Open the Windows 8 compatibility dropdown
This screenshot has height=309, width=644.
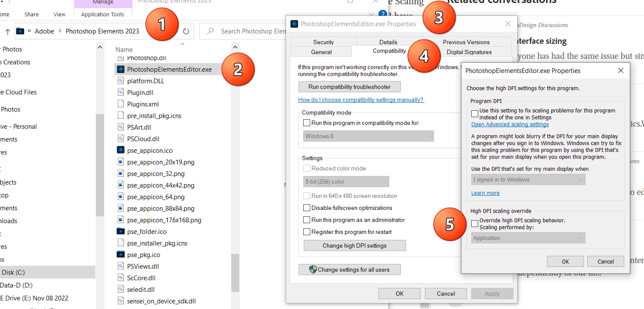click(x=369, y=136)
